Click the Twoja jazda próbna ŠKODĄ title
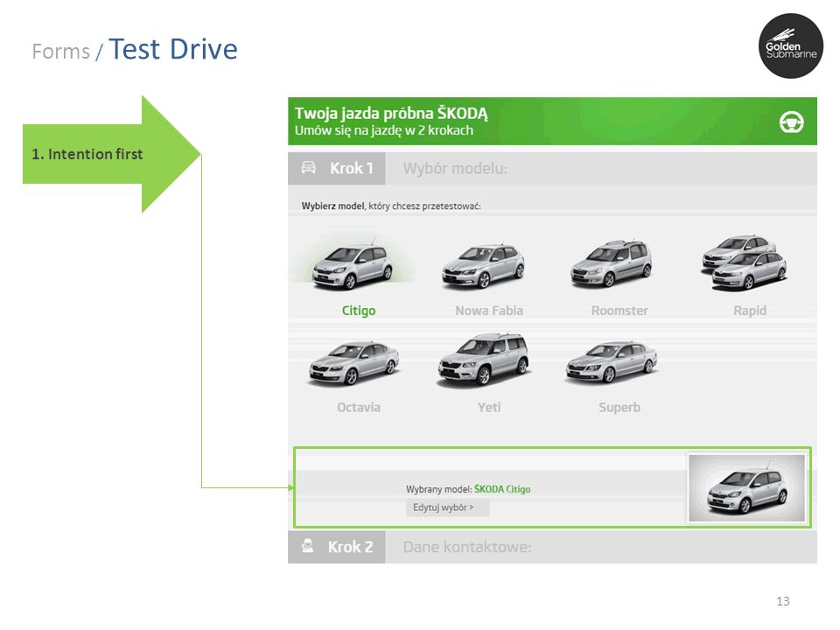This screenshot has height=630, width=840. pyautogui.click(x=391, y=113)
